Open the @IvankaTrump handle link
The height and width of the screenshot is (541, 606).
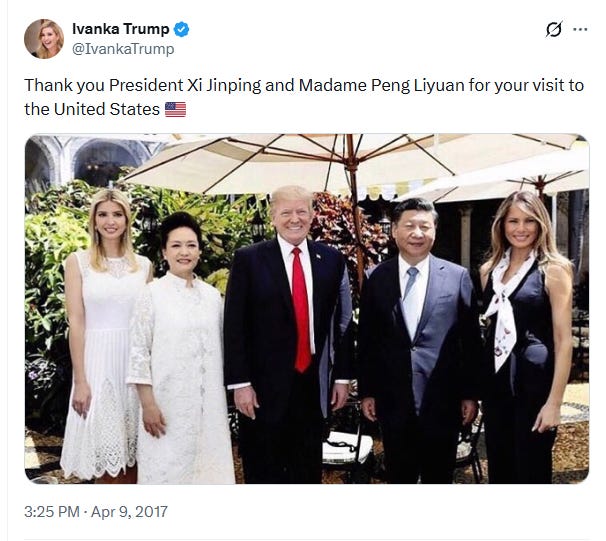pos(123,49)
